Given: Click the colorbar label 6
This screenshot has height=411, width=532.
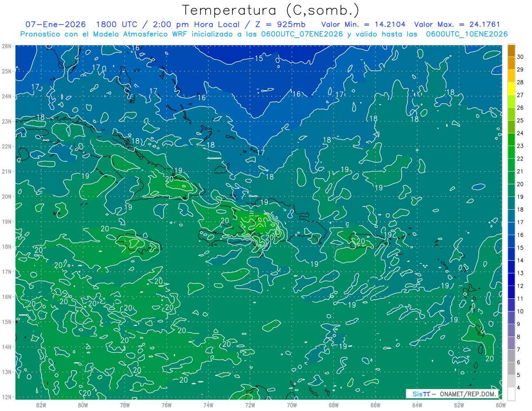Looking at the screenshot, I should click(519, 362).
